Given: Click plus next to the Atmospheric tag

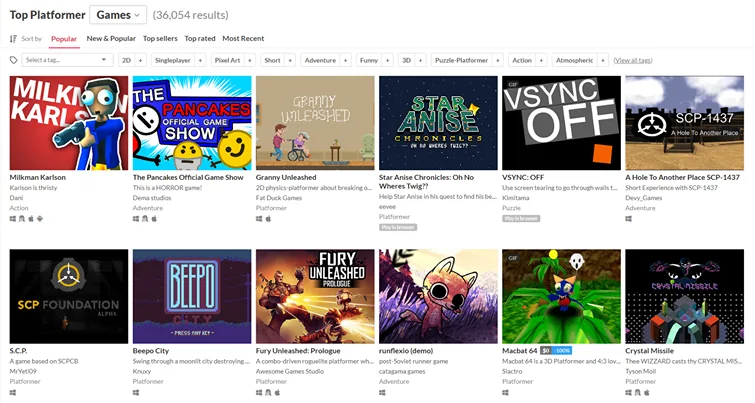Looking at the screenshot, I should click(603, 60).
